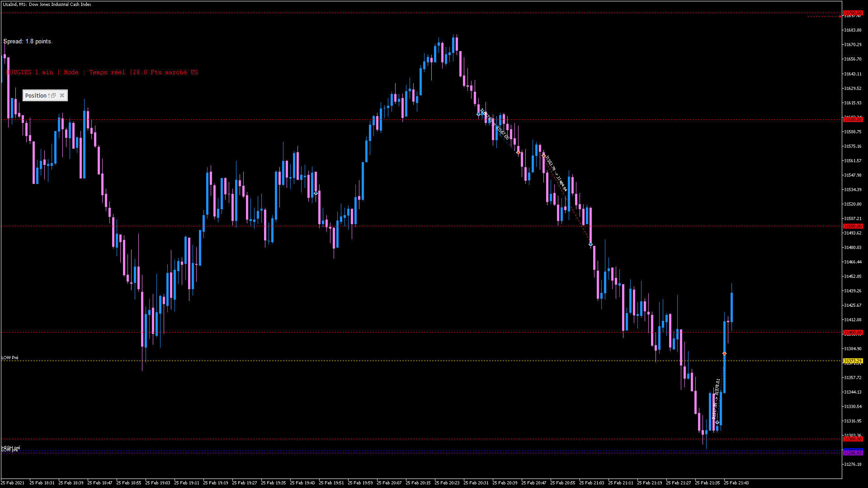The width and height of the screenshot is (868, 488).
Task: Click the HIGH pré label at bottom left
Action: click(x=11, y=447)
